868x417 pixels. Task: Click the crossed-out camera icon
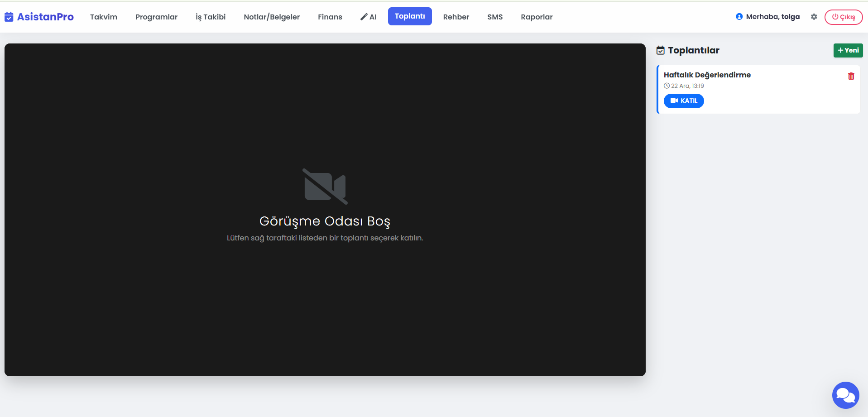pos(325,187)
